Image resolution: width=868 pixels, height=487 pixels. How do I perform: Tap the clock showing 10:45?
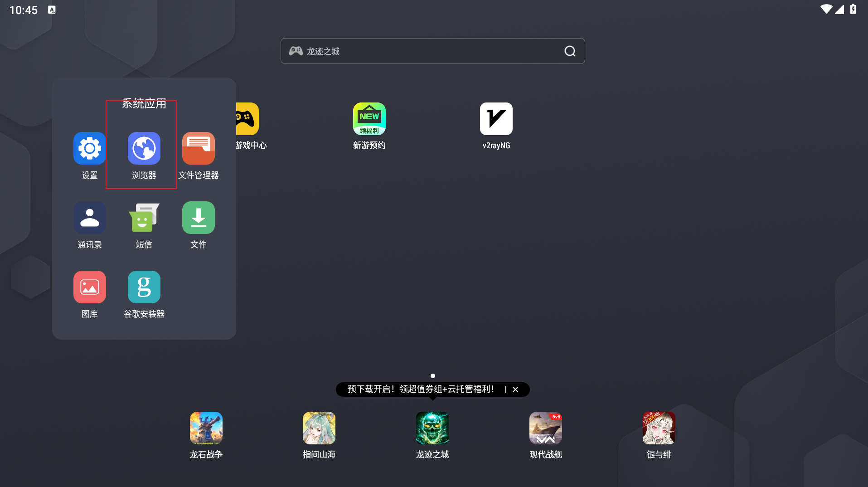click(24, 10)
